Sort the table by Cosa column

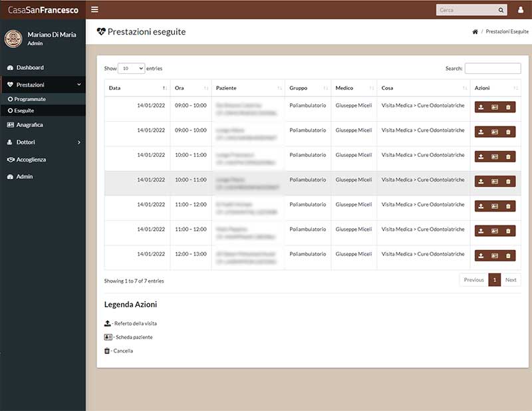pyautogui.click(x=424, y=88)
